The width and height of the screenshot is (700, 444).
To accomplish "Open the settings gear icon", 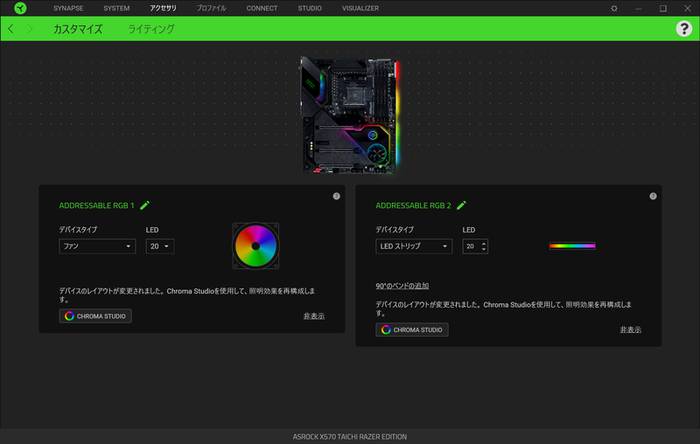I will point(614,8).
